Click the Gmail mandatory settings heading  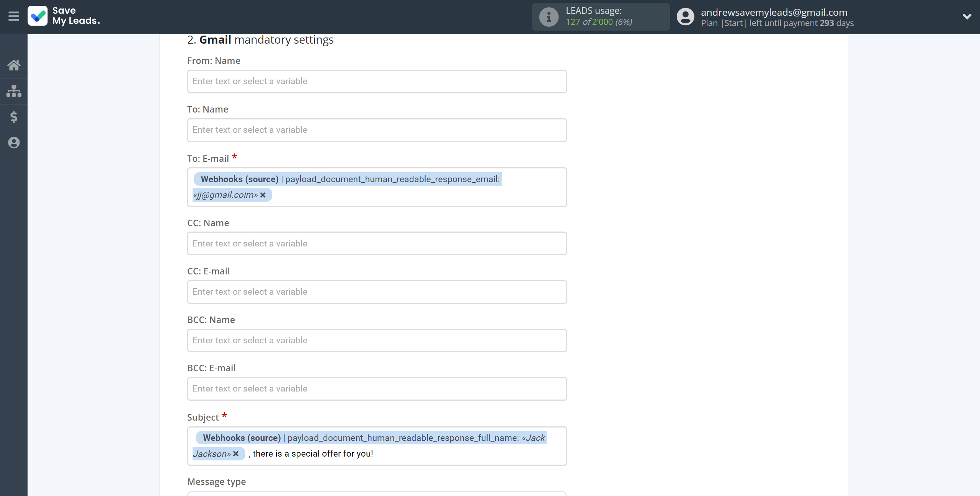(260, 40)
